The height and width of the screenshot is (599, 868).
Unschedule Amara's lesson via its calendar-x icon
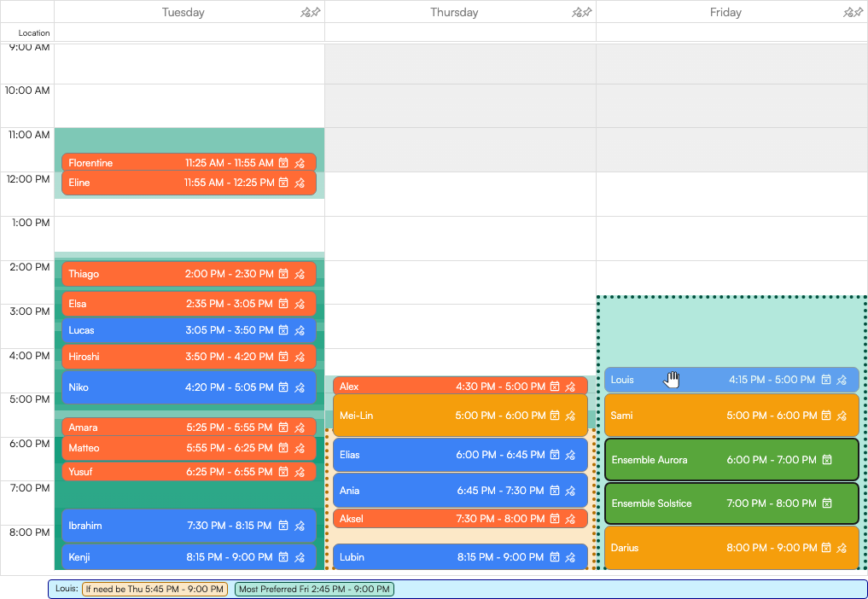coord(283,427)
